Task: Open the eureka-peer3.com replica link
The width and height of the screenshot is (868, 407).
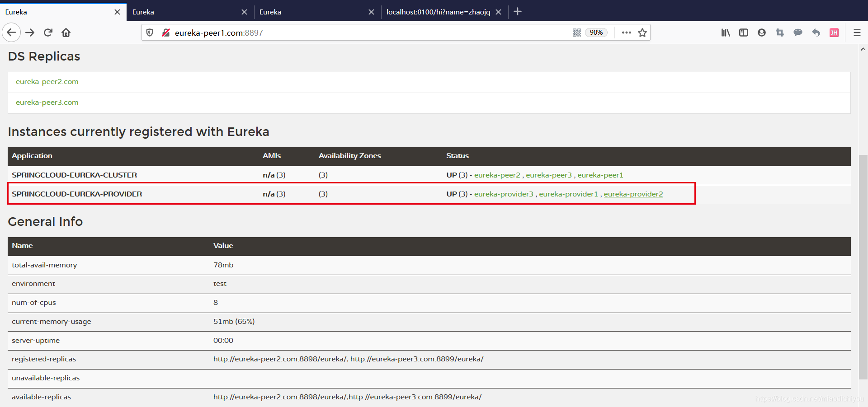Action: (x=47, y=103)
